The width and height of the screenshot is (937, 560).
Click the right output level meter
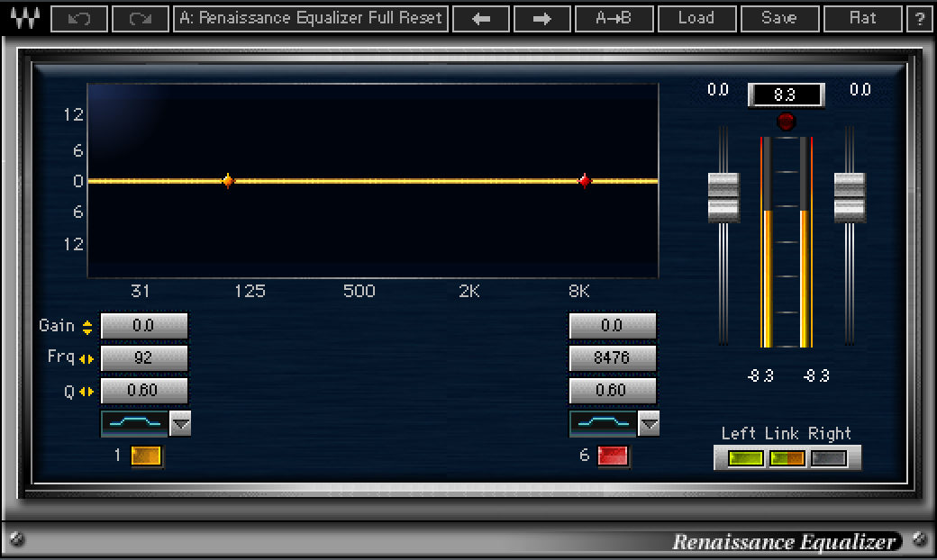tap(805, 242)
